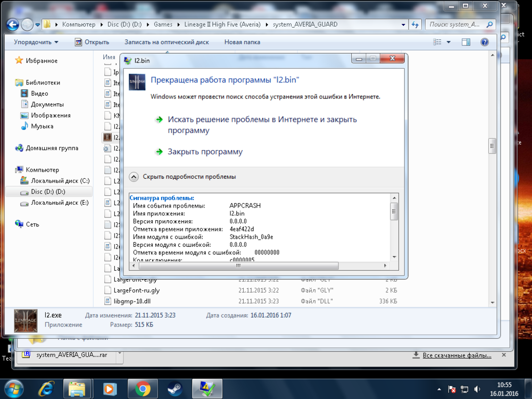Viewport: 532px width, 399px height.
Task: Click the volume speaker tray icon
Action: tap(477, 389)
